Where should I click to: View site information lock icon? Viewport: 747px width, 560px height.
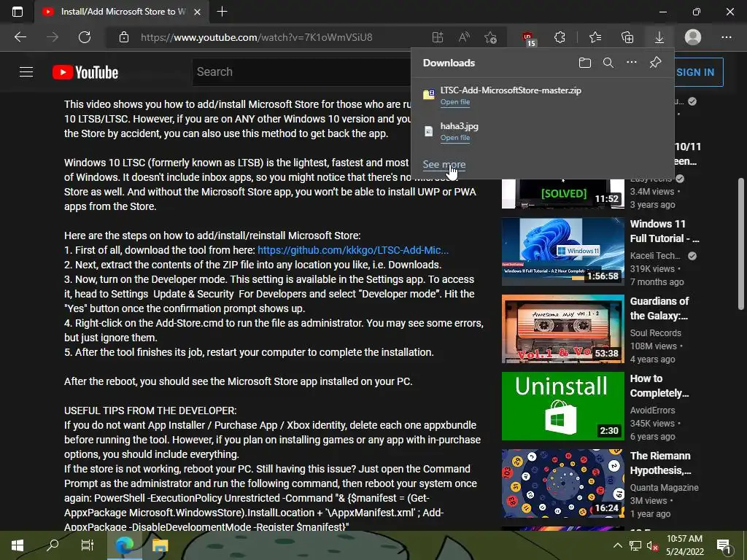[x=124, y=37]
